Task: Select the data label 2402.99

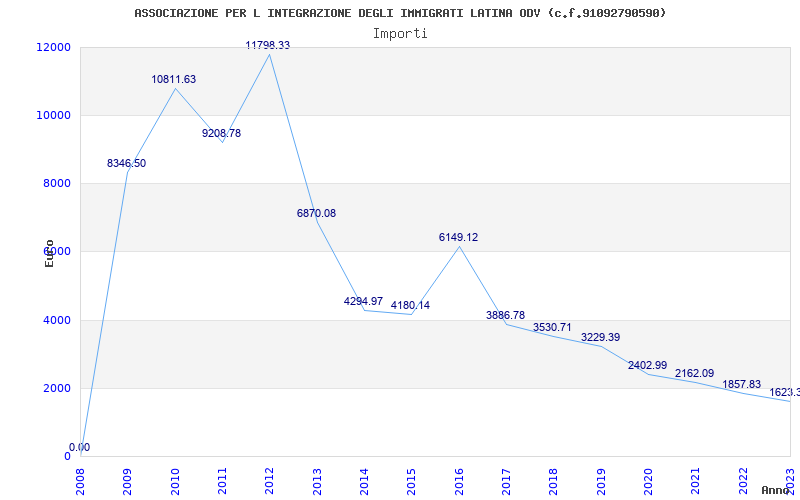Action: point(647,365)
